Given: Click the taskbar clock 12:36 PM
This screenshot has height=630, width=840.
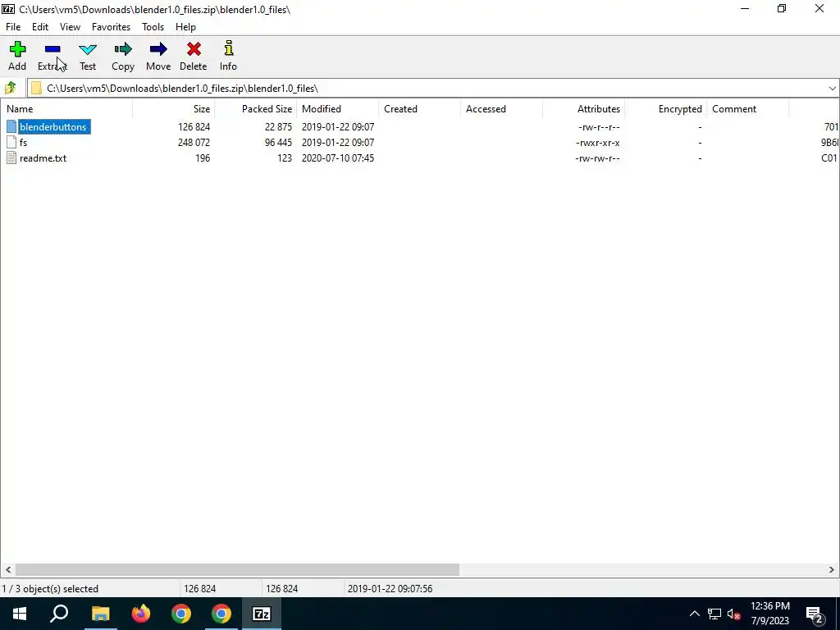Looking at the screenshot, I should (769, 606).
